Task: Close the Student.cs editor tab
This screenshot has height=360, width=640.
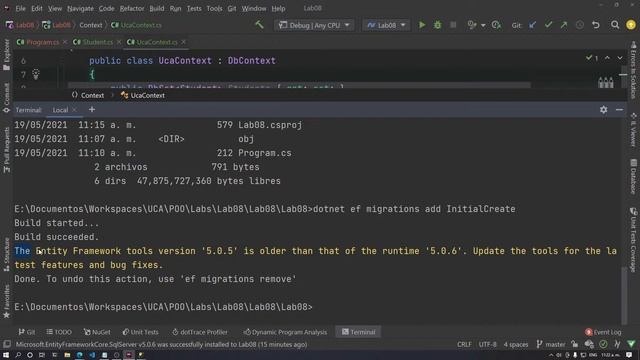Action: click(x=119, y=42)
